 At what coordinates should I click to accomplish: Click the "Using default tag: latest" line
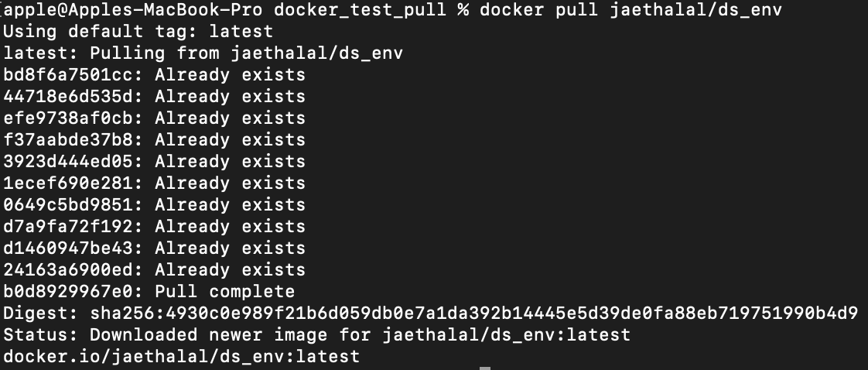point(138,32)
